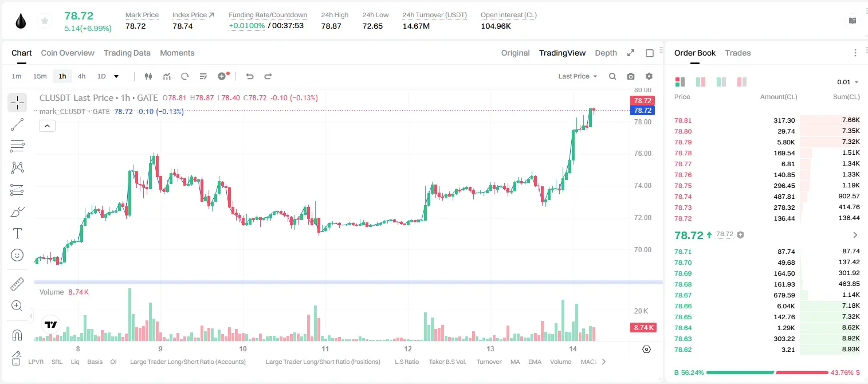
Task: Switch chart to Depth view
Action: click(x=606, y=53)
